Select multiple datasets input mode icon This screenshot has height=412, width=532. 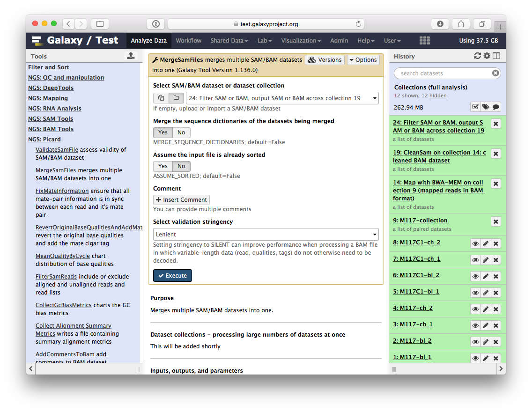[161, 98]
